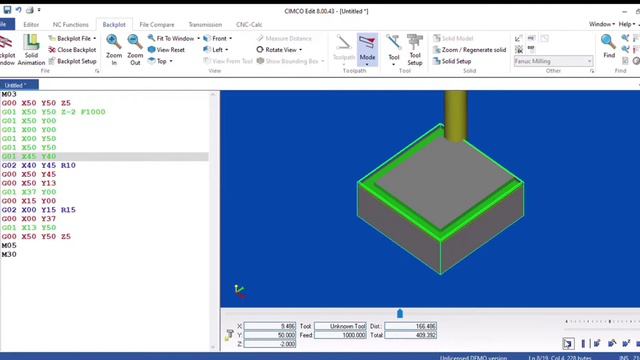Move the backplot position slider handle
640x360 pixels.
coord(400,313)
